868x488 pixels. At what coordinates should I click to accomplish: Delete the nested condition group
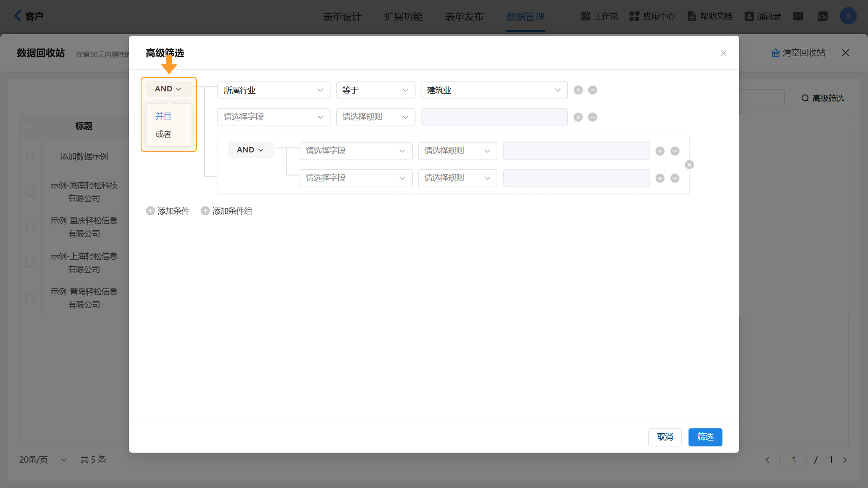[x=689, y=165]
